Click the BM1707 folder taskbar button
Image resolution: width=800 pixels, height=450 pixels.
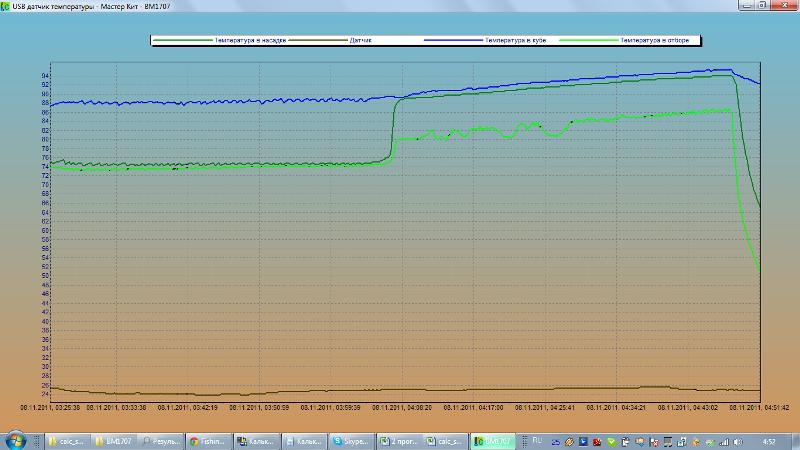(x=115, y=440)
